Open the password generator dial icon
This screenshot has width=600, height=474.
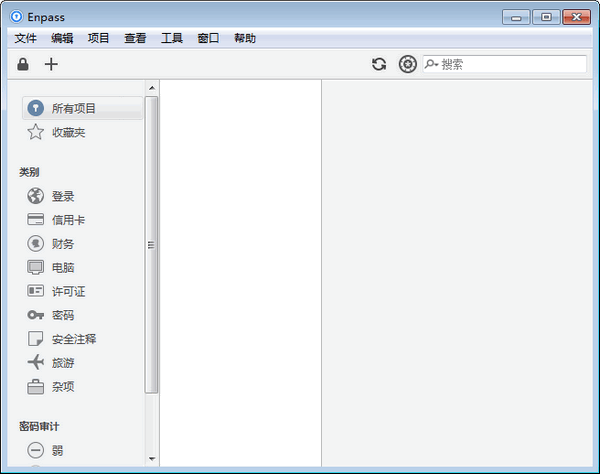(408, 64)
